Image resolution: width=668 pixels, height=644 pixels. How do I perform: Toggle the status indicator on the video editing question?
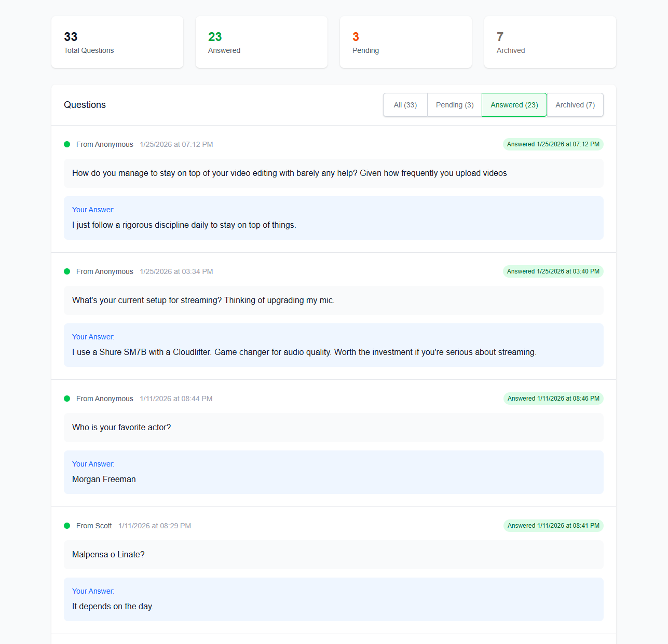(x=67, y=144)
